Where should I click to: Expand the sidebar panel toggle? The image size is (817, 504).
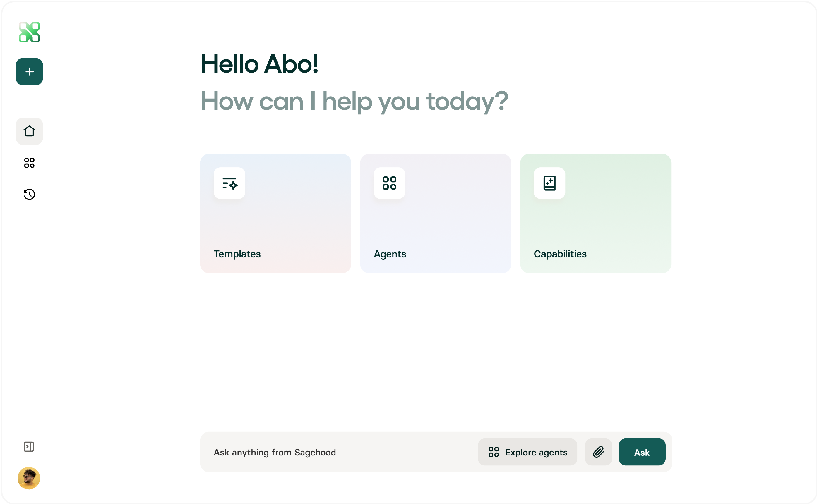(x=29, y=447)
